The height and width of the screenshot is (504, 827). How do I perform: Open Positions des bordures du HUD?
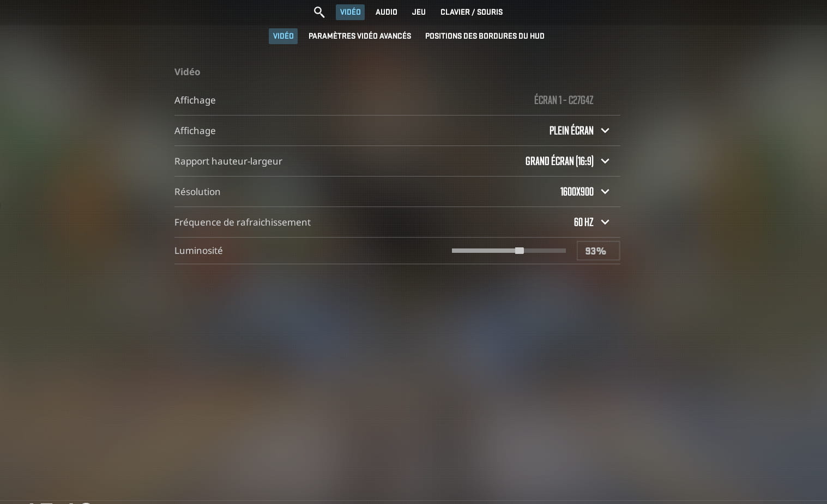coord(485,36)
